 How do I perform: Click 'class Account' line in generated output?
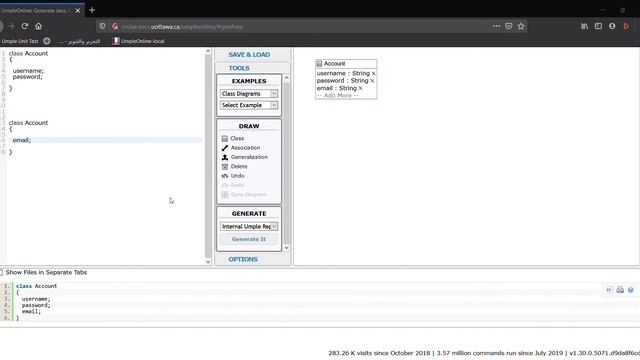pyautogui.click(x=36, y=286)
